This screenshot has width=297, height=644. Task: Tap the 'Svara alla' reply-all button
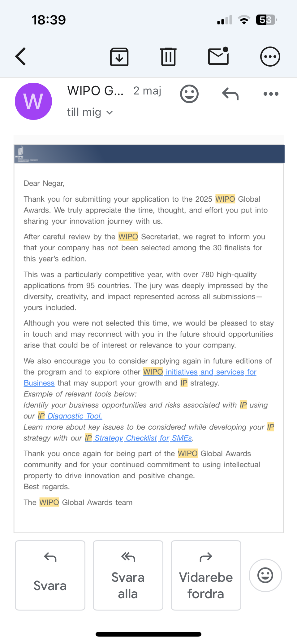click(128, 575)
